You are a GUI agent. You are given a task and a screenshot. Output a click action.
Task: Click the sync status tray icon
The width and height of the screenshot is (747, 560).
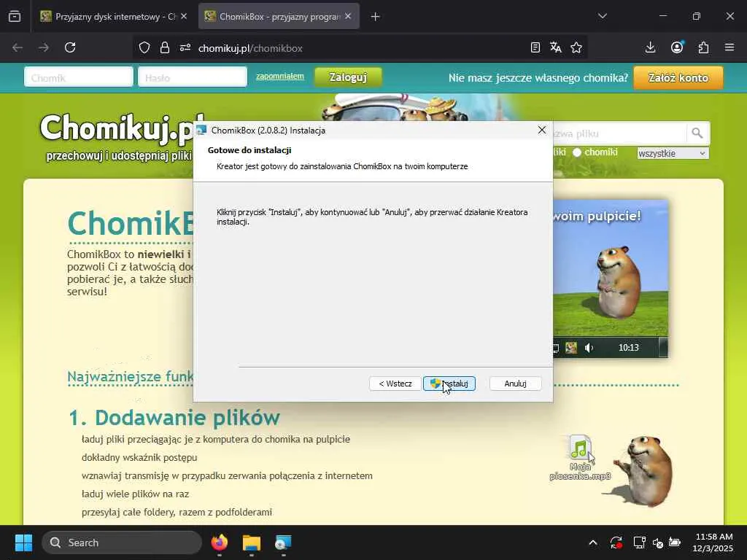[x=616, y=542]
